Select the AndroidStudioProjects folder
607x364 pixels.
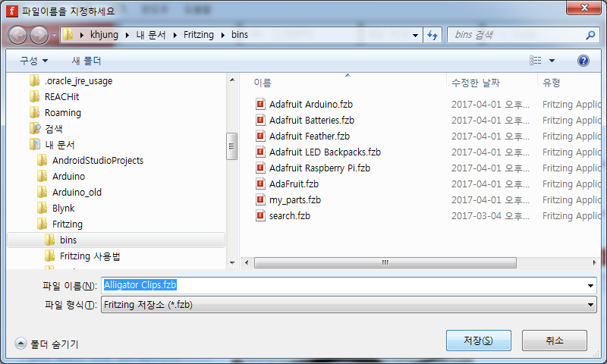click(98, 161)
